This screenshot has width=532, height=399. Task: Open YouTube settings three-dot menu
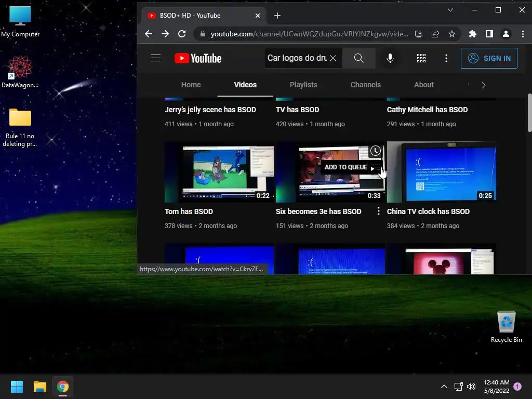(446, 58)
